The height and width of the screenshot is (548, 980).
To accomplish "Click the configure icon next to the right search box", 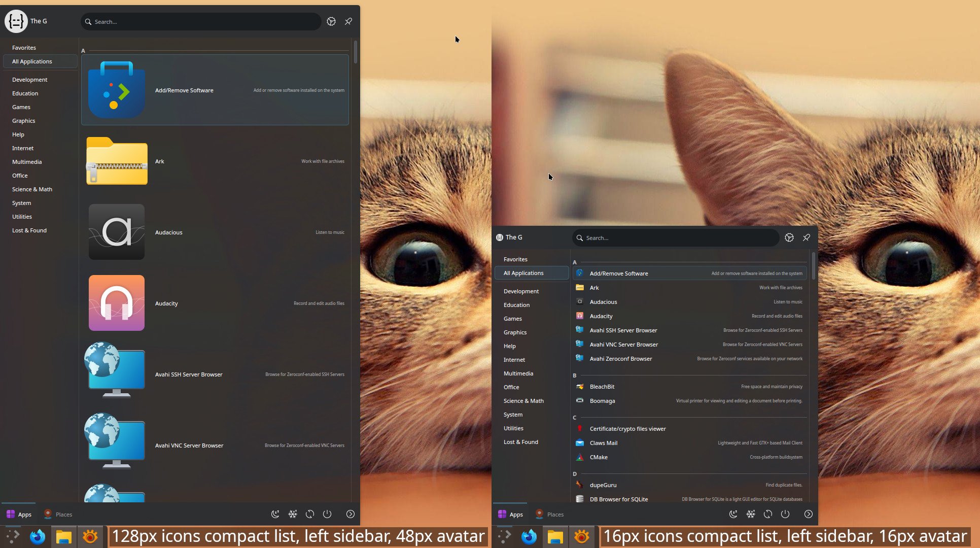I will (789, 237).
